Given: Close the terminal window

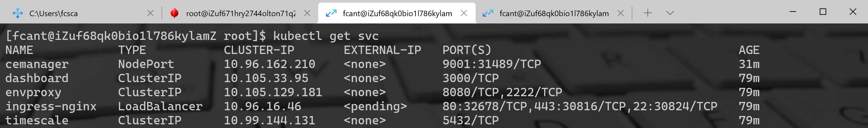Looking at the screenshot, I should coord(853,12).
